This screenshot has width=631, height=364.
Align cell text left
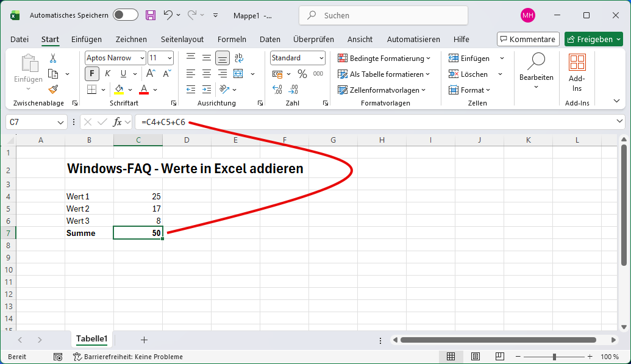click(x=191, y=74)
